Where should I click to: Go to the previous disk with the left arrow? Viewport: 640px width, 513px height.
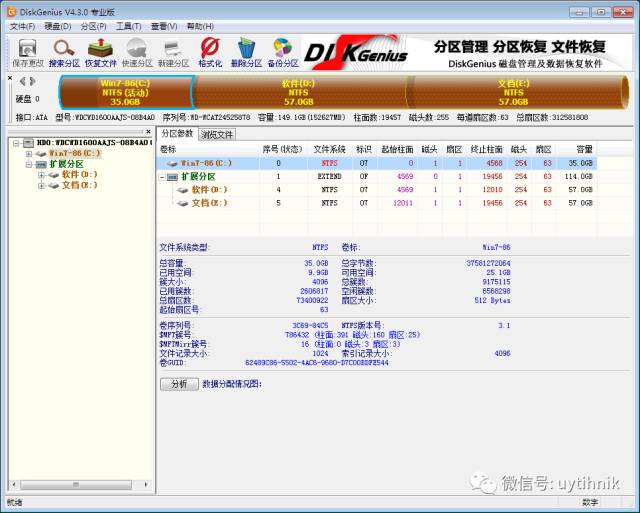[23, 81]
